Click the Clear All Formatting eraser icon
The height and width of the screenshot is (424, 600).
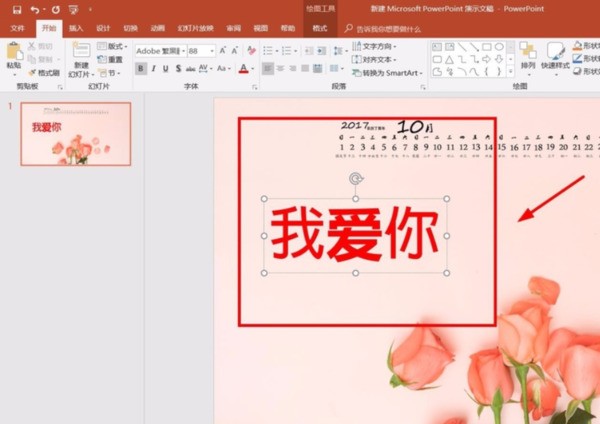(x=251, y=51)
